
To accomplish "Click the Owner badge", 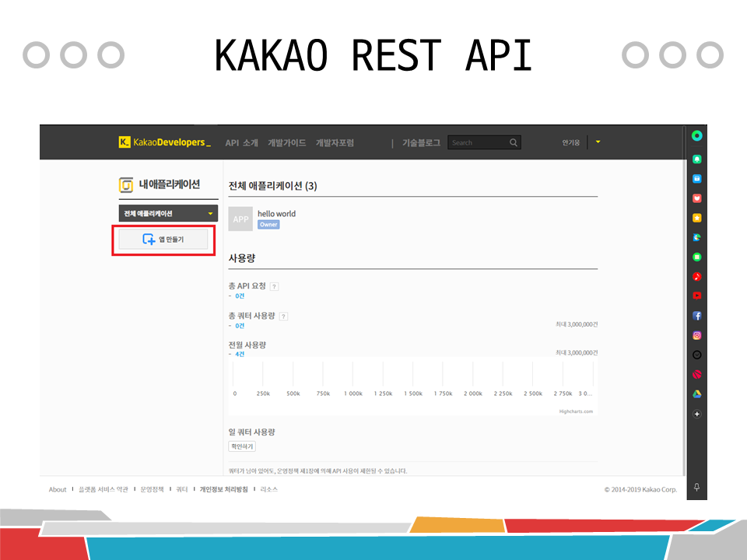I will pyautogui.click(x=268, y=225).
